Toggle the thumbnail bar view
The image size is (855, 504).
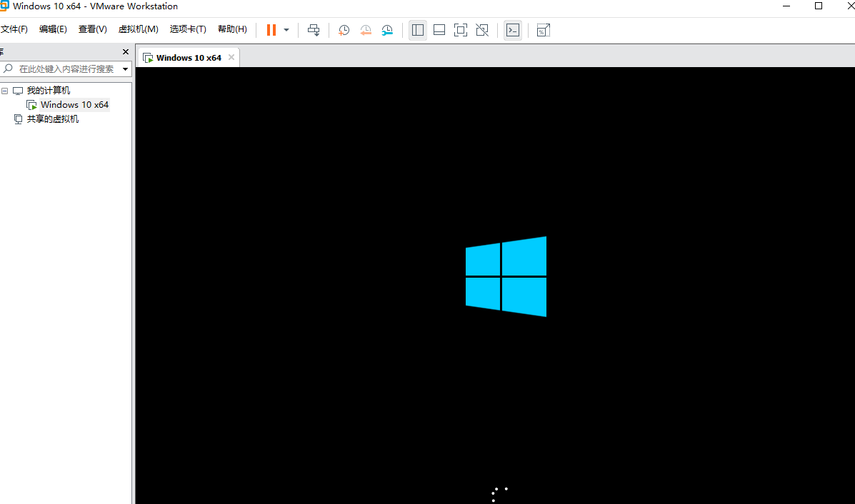click(439, 30)
